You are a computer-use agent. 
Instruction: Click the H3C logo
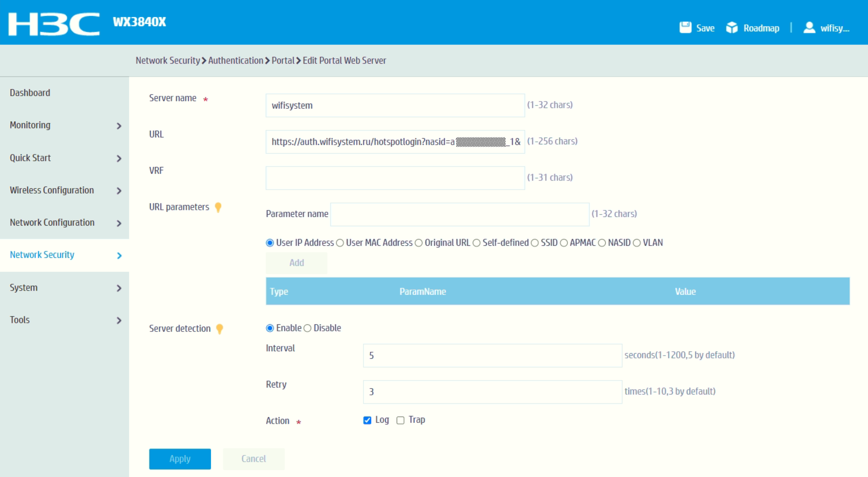(x=54, y=24)
